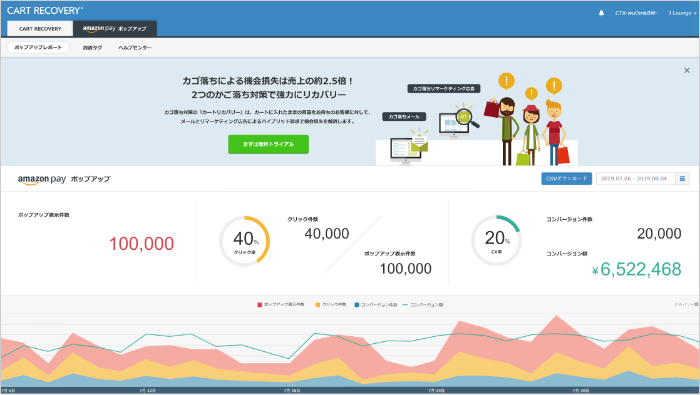Click the green free trial button
The width and height of the screenshot is (700, 395).
point(268,144)
